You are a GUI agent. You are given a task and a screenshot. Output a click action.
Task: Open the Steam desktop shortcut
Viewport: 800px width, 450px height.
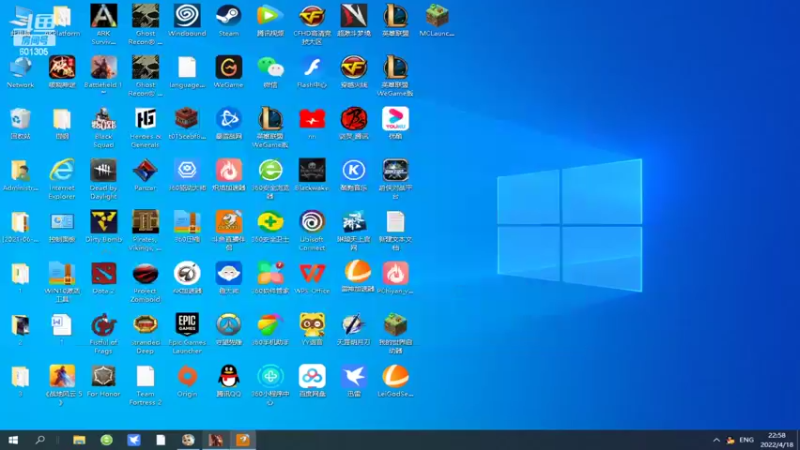pyautogui.click(x=229, y=20)
